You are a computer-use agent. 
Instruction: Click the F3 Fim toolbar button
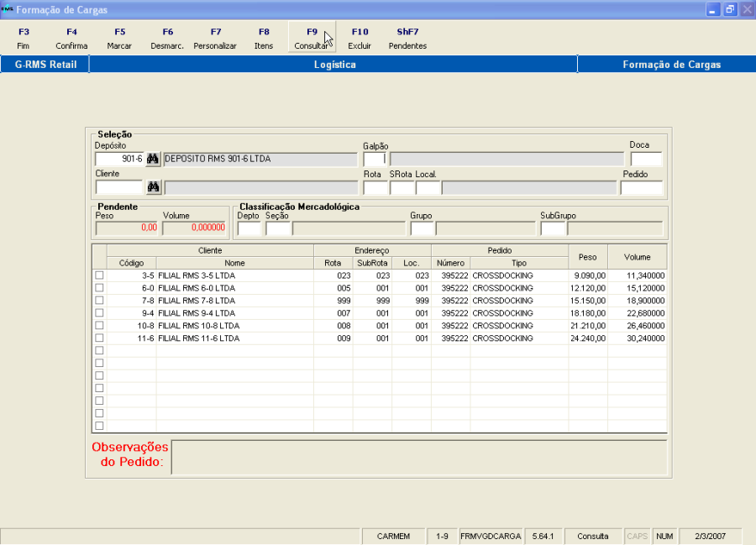(x=24, y=38)
